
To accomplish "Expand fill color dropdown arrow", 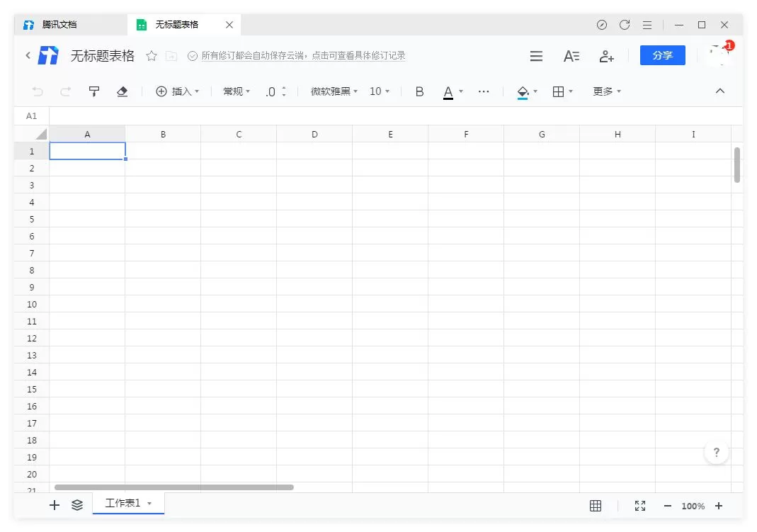I will pyautogui.click(x=535, y=91).
